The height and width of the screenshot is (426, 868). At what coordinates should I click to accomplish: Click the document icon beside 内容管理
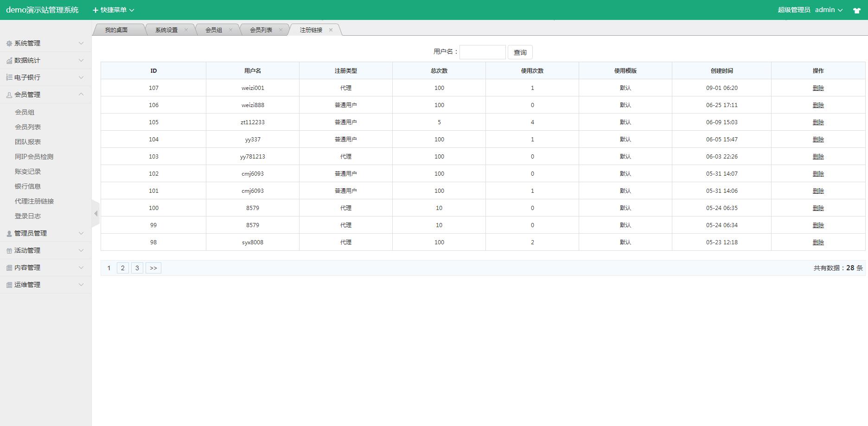pyautogui.click(x=9, y=268)
